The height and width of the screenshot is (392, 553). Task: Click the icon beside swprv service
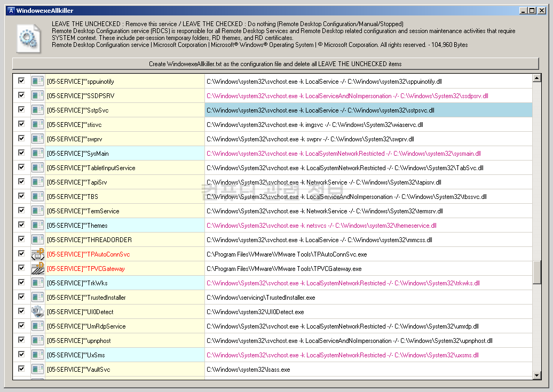(37, 139)
